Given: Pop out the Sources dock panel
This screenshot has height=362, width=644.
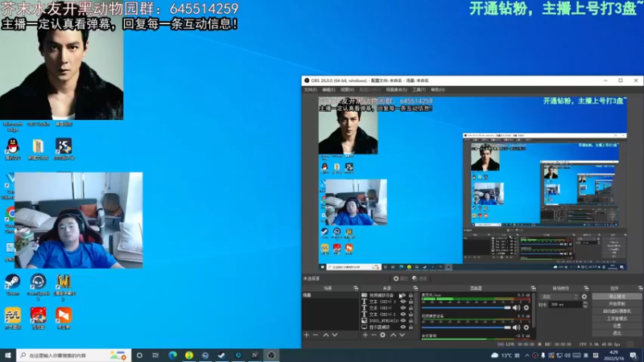Looking at the screenshot, I should [415, 288].
